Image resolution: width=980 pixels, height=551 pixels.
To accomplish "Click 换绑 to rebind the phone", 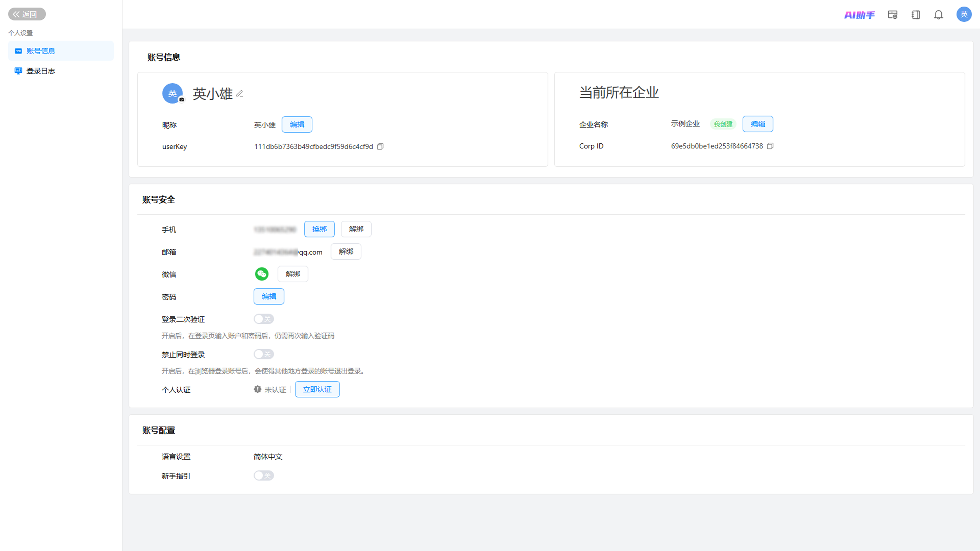I will point(319,229).
